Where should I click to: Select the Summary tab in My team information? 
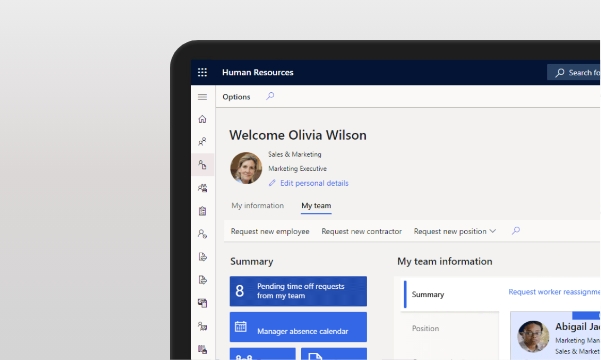[x=428, y=294]
